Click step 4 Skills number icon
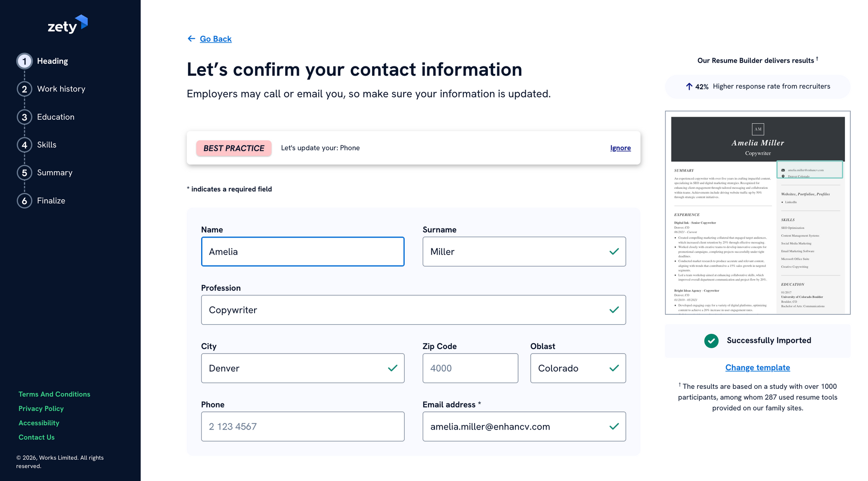Screen dimensions: 868x481 [24, 145]
